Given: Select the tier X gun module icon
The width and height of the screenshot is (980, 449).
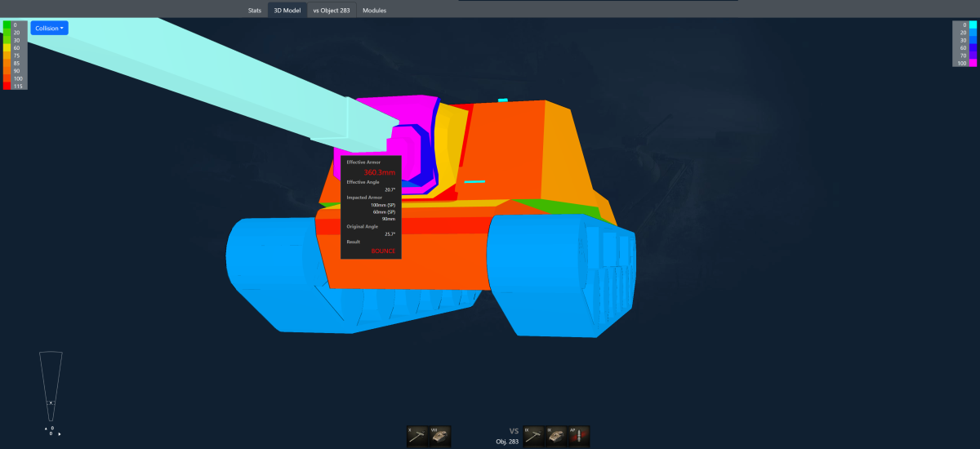Looking at the screenshot, I should coord(417,437).
